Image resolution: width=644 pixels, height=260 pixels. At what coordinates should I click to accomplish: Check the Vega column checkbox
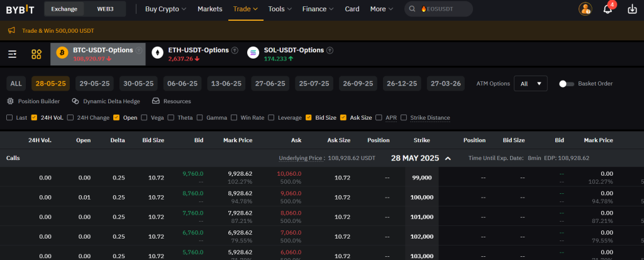point(145,118)
